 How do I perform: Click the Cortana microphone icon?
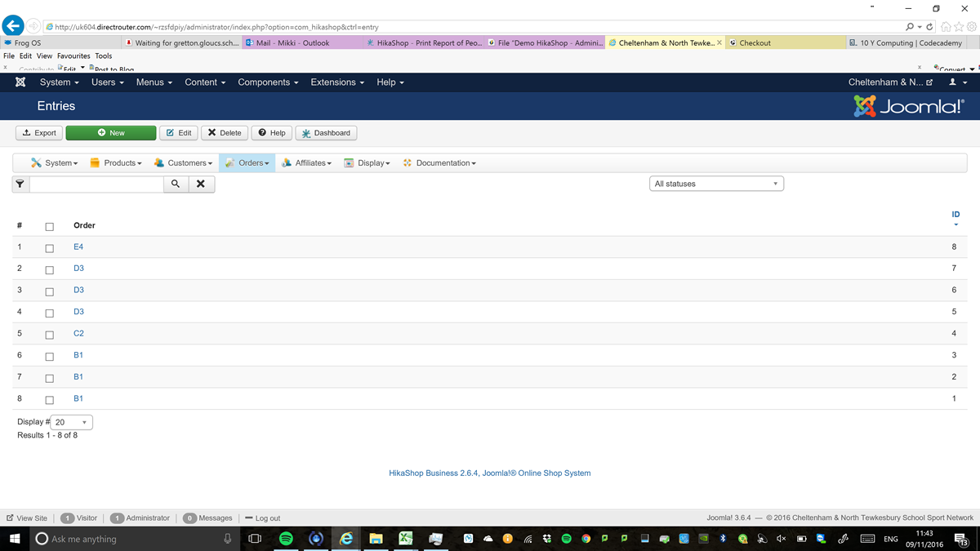coord(228,539)
